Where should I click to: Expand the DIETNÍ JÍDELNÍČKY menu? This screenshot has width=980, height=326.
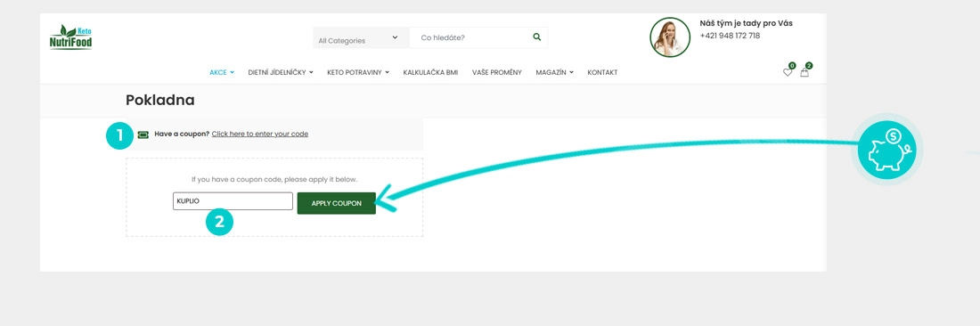[281, 72]
